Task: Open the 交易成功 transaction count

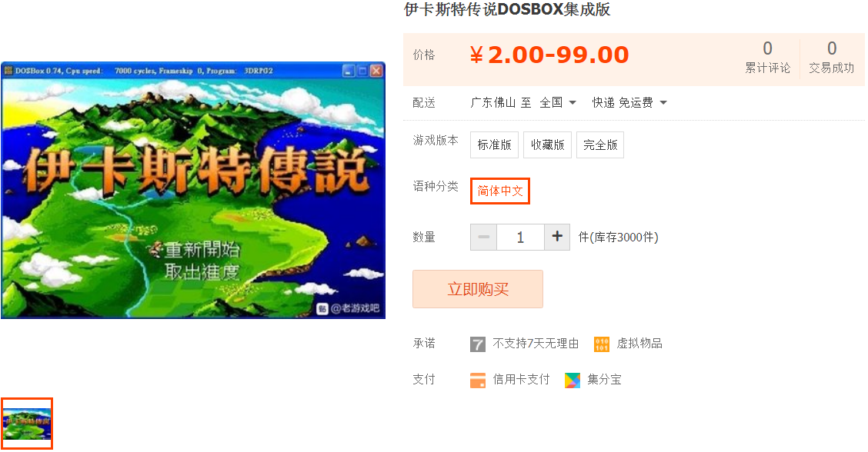Action: click(832, 57)
